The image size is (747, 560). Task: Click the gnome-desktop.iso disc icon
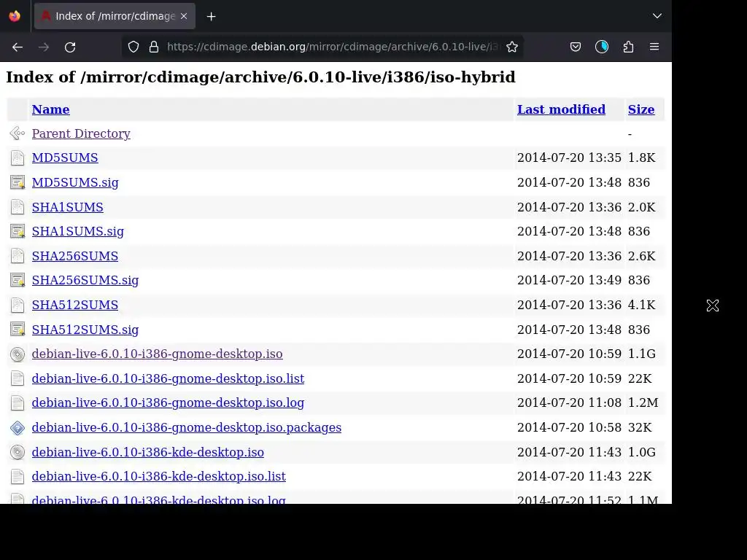pyautogui.click(x=18, y=354)
